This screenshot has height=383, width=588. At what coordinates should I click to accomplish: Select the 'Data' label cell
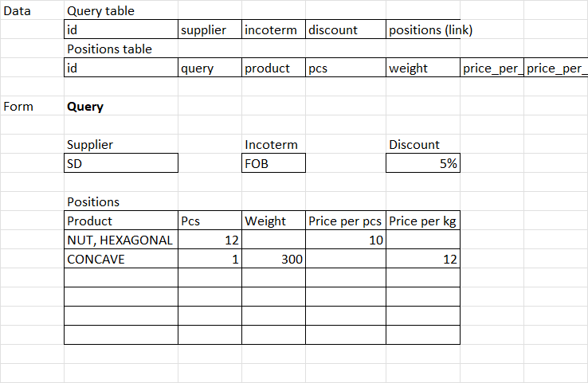(18, 11)
